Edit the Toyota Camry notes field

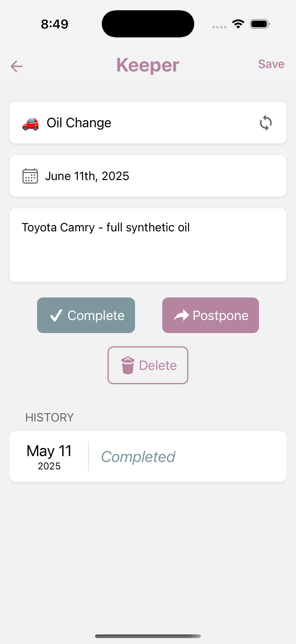click(148, 245)
